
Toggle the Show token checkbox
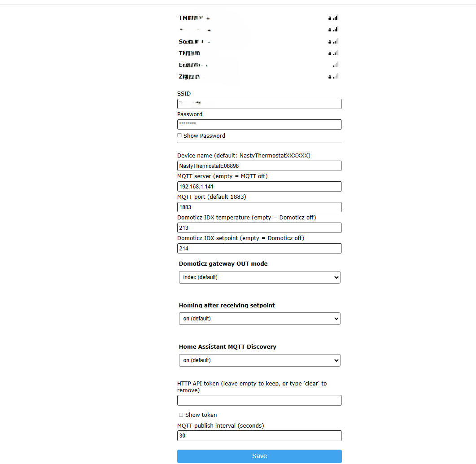(x=181, y=415)
